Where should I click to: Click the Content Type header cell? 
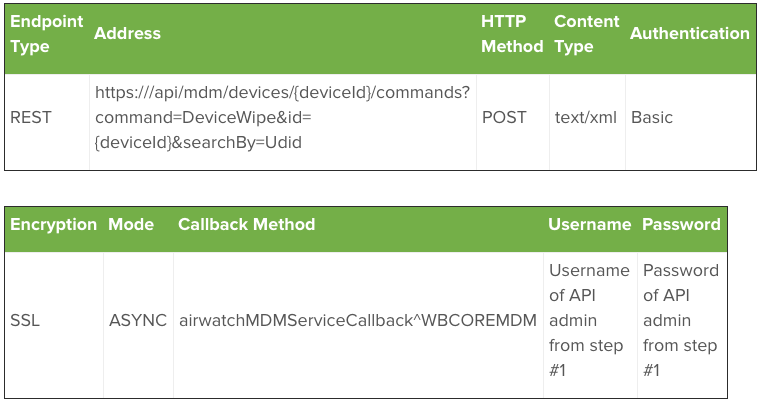point(586,34)
